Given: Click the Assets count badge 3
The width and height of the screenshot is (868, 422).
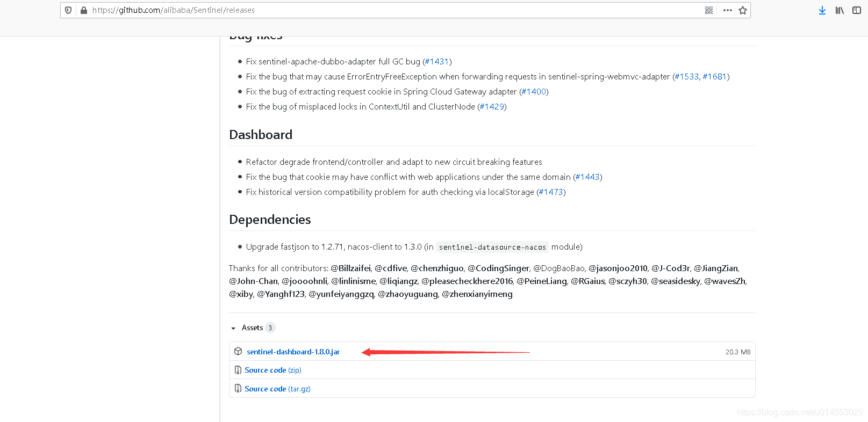Looking at the screenshot, I should click(x=270, y=328).
